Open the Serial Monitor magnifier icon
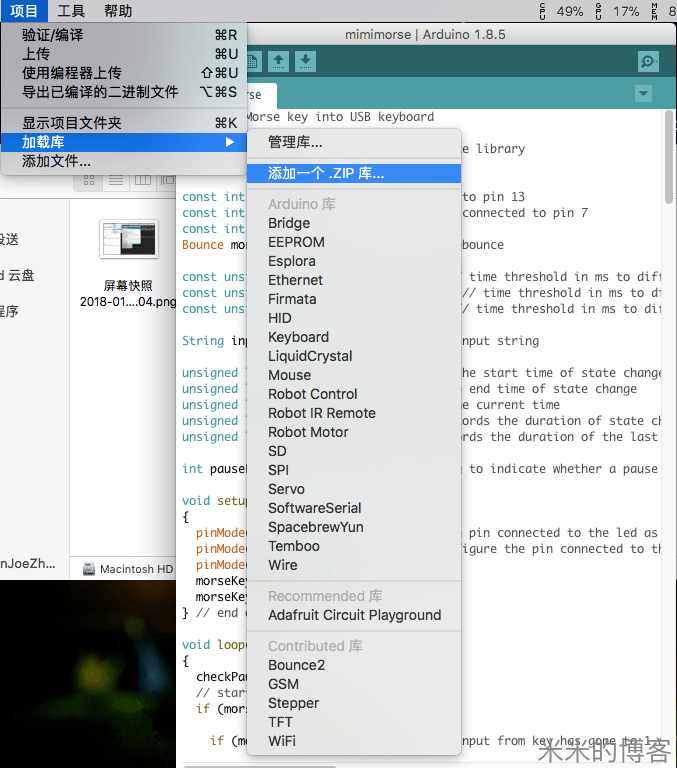677x768 pixels. [x=648, y=61]
